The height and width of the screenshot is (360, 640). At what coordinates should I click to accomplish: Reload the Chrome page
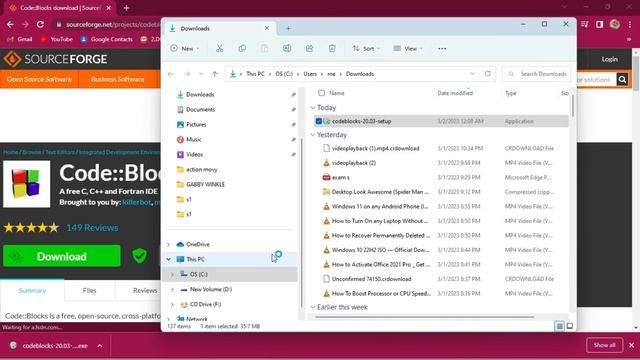pos(40,24)
